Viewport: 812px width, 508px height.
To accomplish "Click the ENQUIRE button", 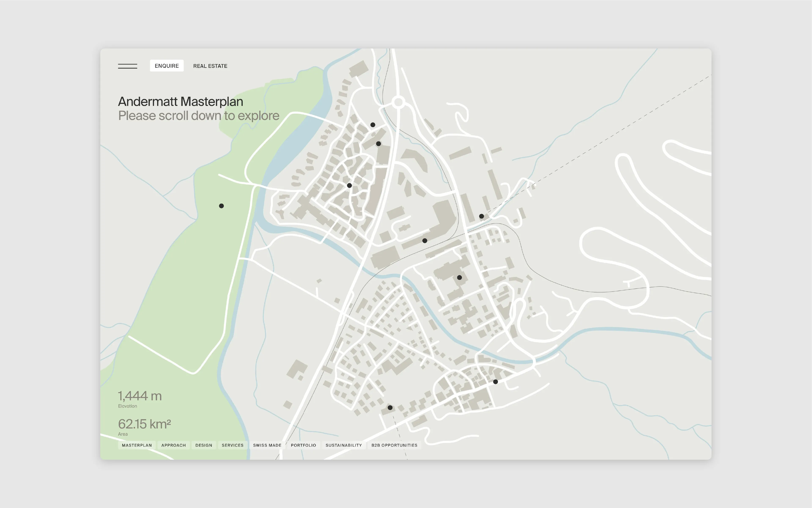I will [x=167, y=66].
